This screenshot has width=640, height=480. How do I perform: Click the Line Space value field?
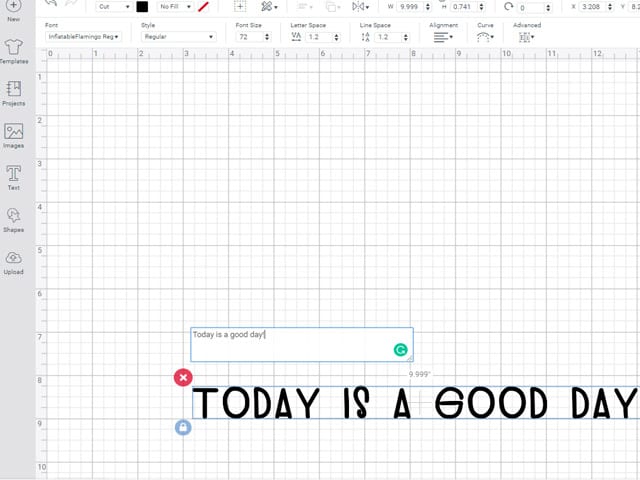[x=389, y=37]
